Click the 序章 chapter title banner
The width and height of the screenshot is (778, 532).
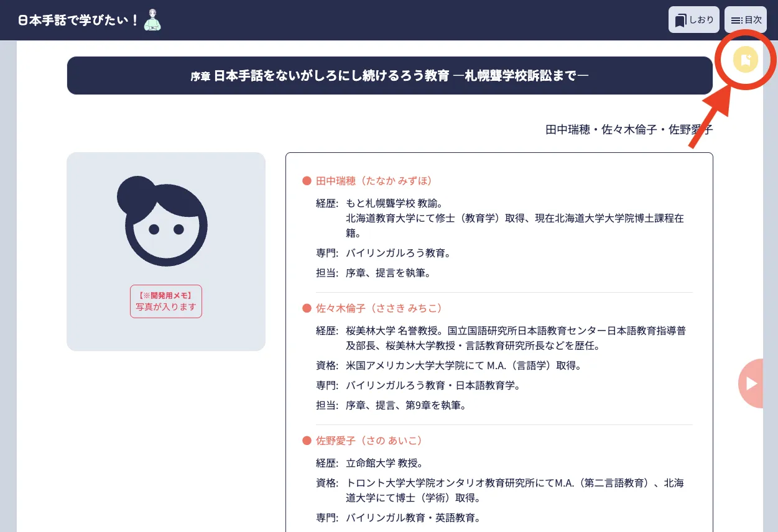(x=389, y=76)
